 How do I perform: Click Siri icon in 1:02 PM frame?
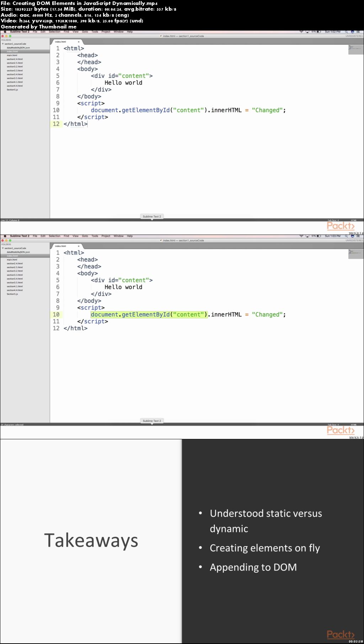(353, 32)
